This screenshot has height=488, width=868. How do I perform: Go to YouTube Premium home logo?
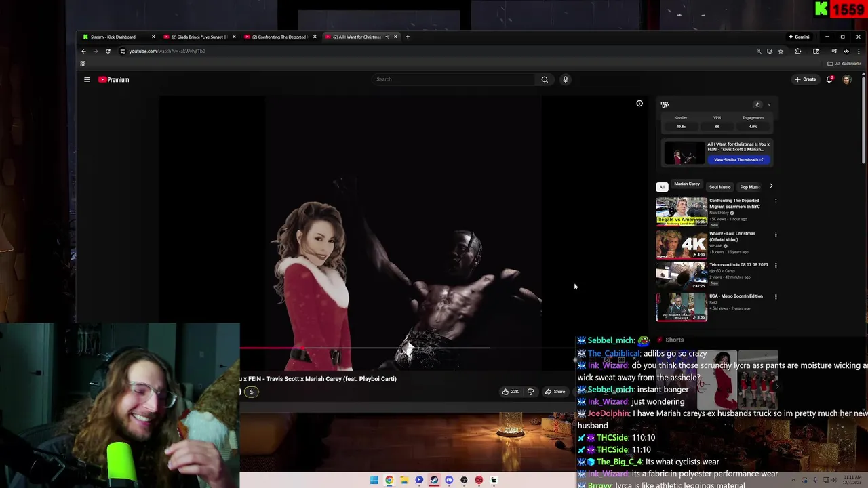113,79
